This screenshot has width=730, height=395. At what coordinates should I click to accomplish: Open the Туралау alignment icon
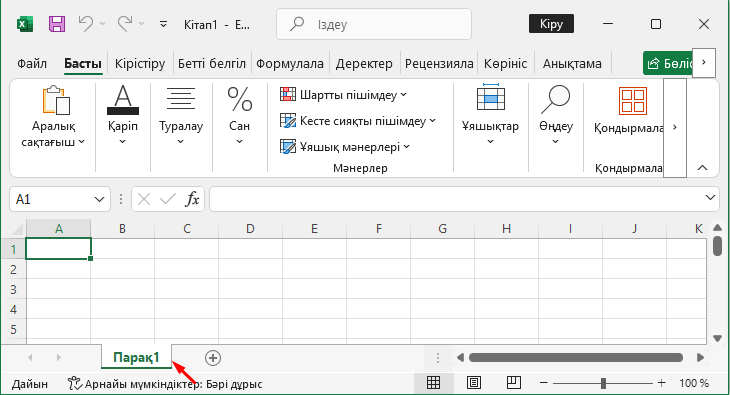[181, 99]
